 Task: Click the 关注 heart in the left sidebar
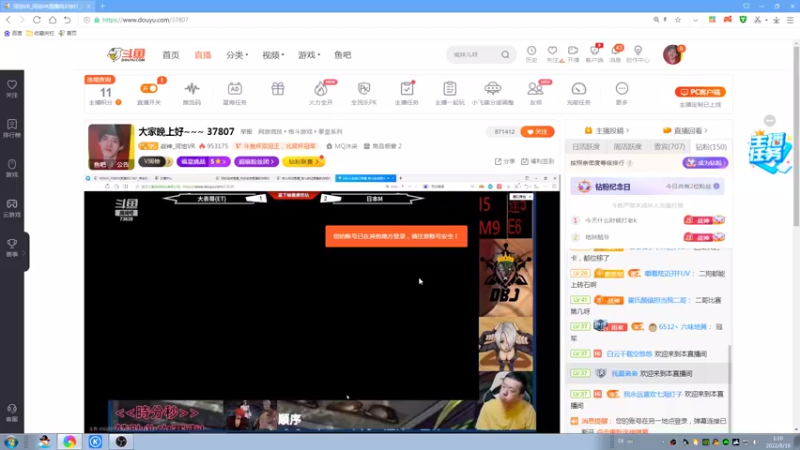pos(12,88)
